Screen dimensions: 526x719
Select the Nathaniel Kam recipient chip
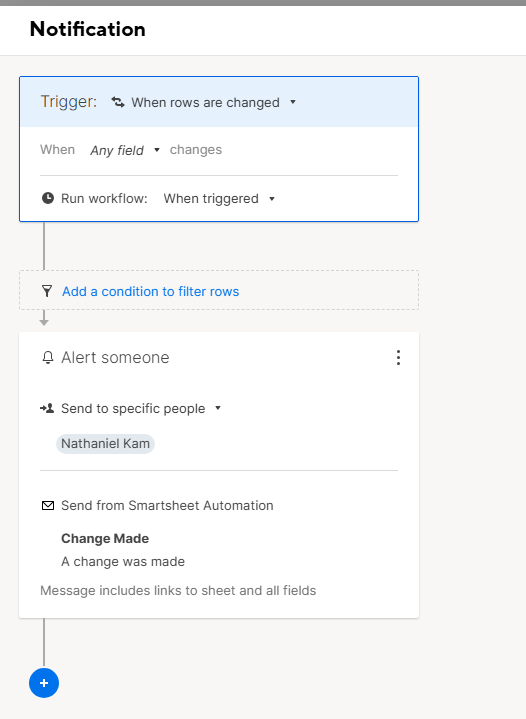105,443
